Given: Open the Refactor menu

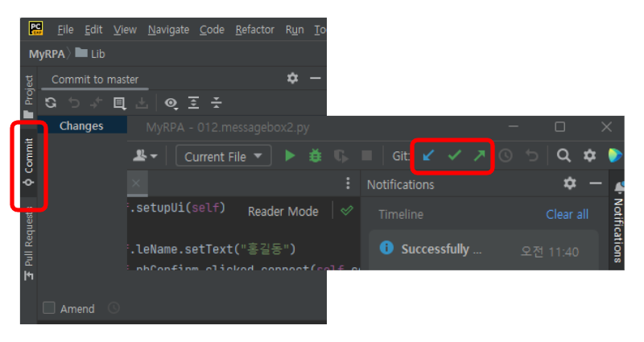Looking at the screenshot, I should pos(254,30).
